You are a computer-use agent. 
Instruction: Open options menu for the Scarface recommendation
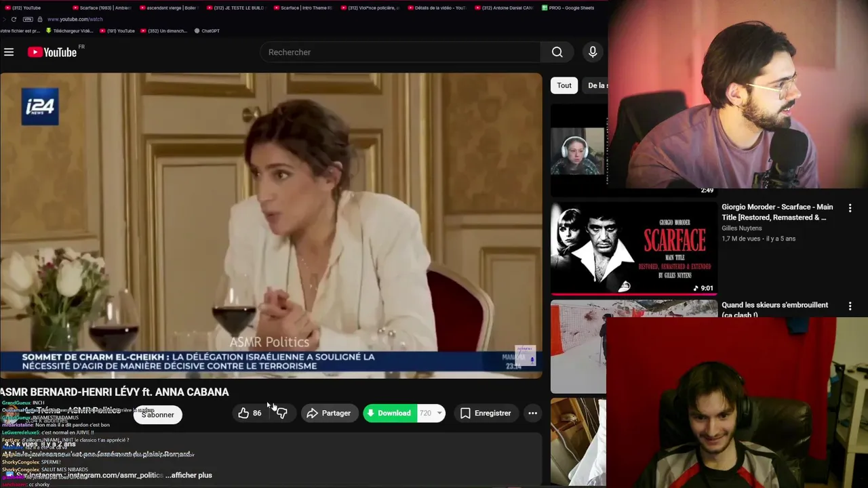tap(850, 208)
